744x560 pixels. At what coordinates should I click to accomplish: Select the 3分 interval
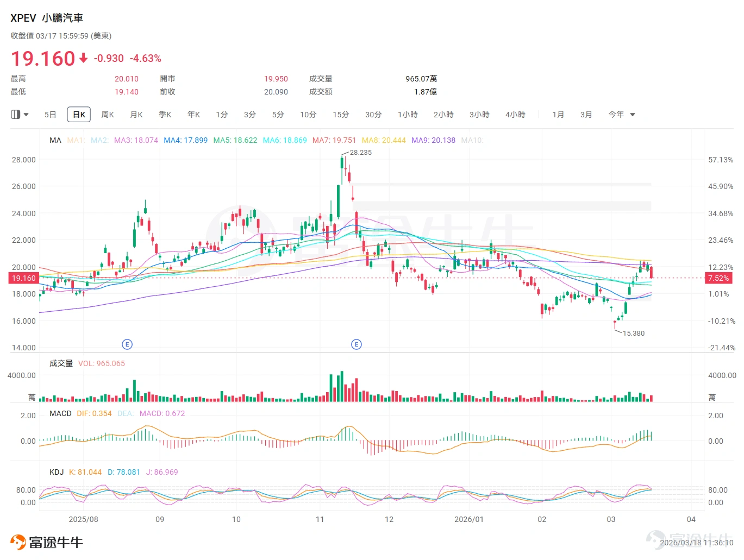[x=250, y=115]
